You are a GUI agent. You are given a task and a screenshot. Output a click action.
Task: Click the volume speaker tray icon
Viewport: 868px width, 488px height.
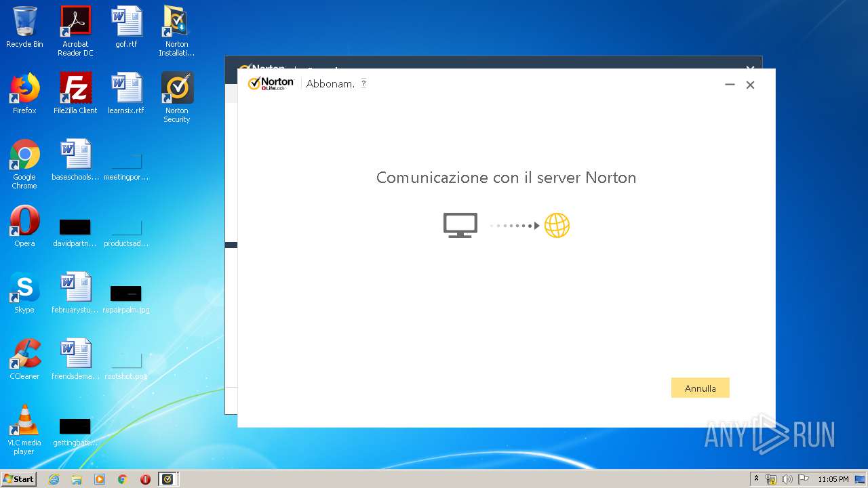click(787, 479)
